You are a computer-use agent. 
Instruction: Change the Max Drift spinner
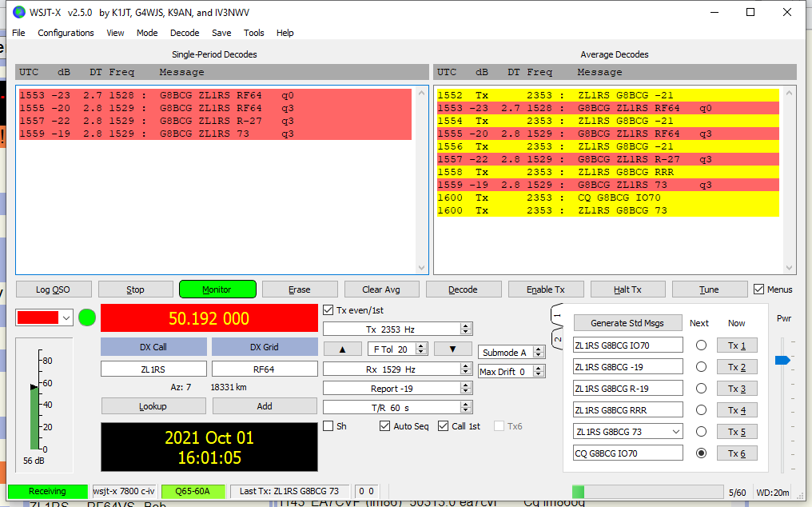tap(539, 372)
